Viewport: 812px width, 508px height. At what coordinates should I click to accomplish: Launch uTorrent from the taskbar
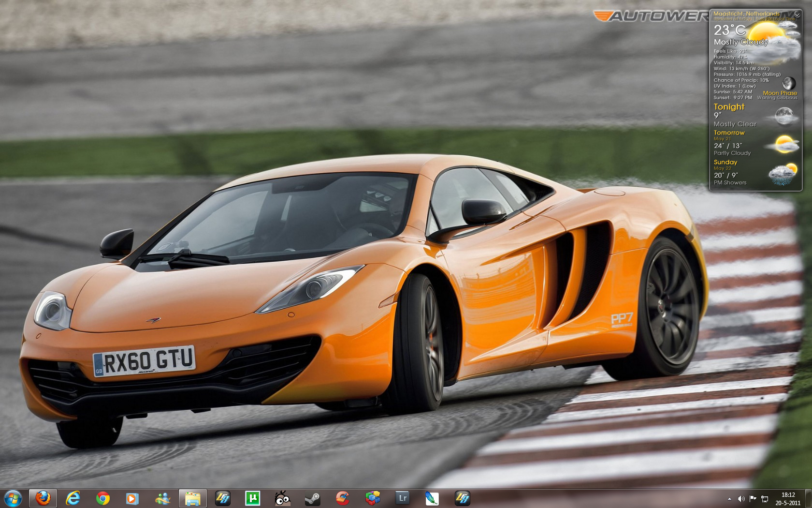(253, 498)
